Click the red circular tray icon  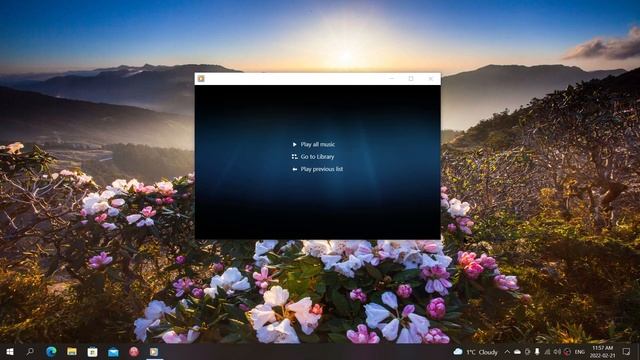point(567,352)
